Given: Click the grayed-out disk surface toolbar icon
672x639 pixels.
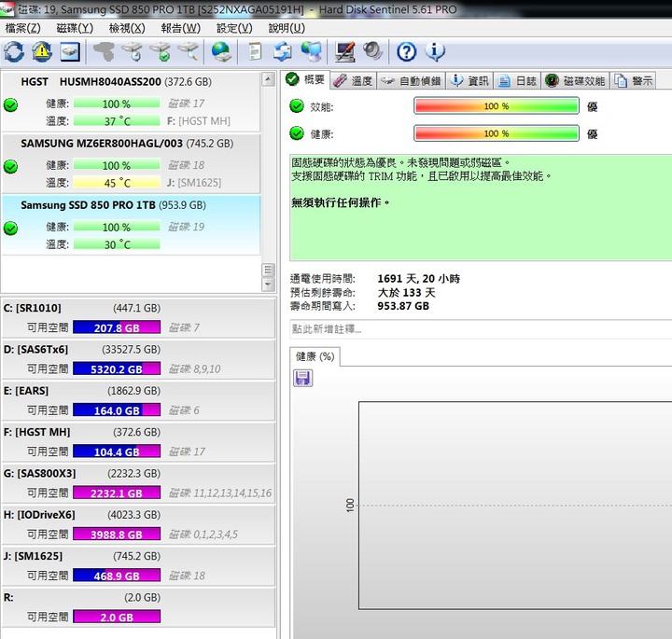Looking at the screenshot, I should (x=104, y=52).
